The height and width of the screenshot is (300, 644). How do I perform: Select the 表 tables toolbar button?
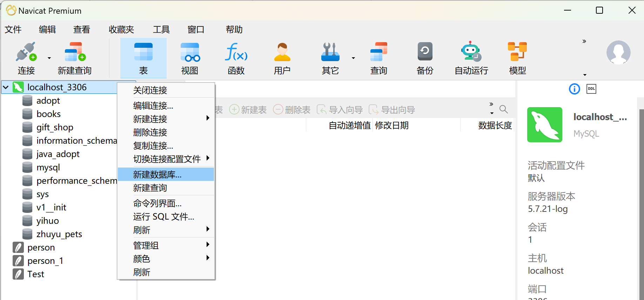(143, 58)
